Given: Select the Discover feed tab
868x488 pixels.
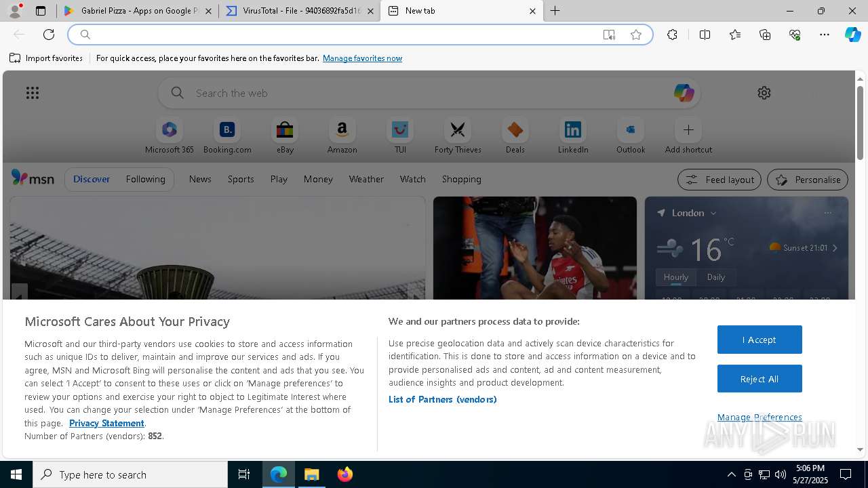Looking at the screenshot, I should [x=92, y=179].
